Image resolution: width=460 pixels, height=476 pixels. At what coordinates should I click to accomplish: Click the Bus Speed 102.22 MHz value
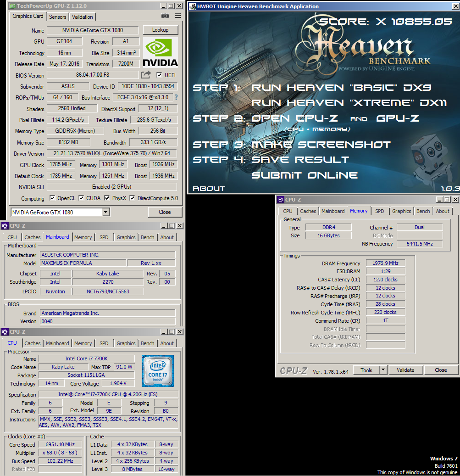click(60, 461)
